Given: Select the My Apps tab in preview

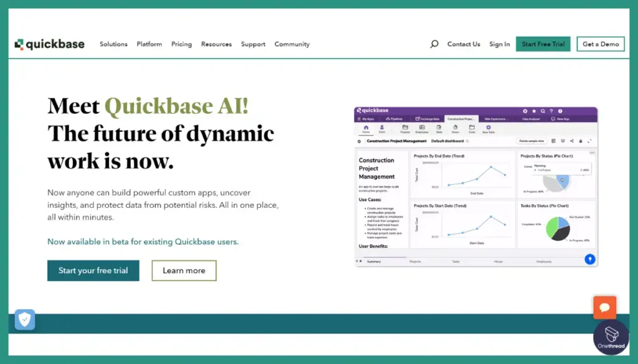Looking at the screenshot, I should pyautogui.click(x=366, y=119).
